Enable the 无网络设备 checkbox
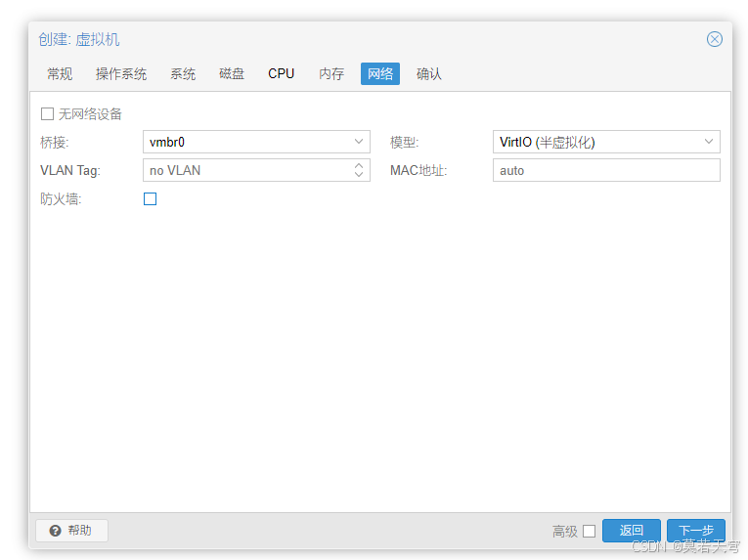748x560 pixels. 47,114
